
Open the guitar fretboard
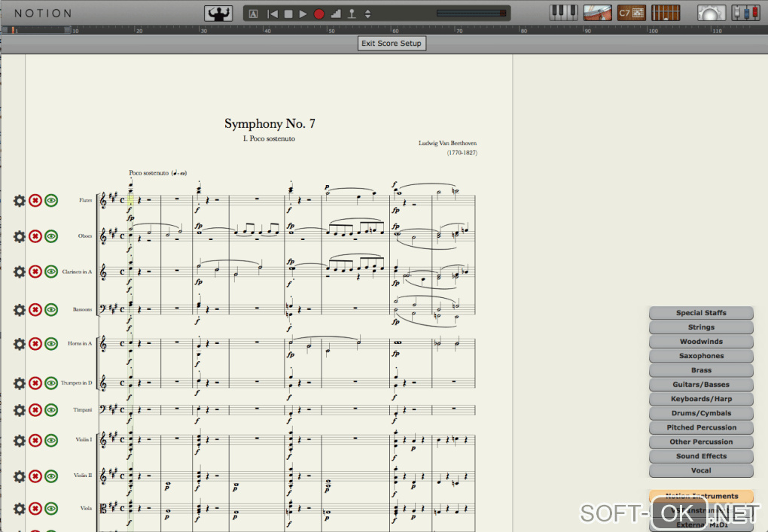665,13
